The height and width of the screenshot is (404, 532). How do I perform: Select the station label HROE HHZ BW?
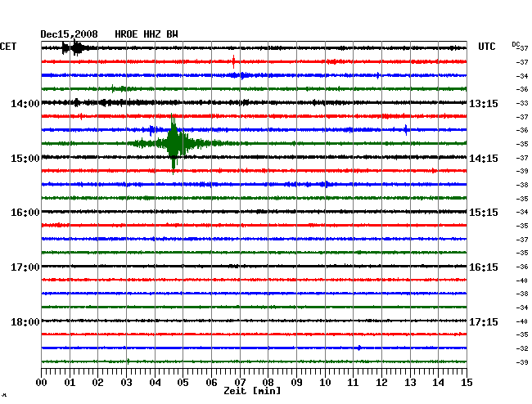tap(147, 34)
